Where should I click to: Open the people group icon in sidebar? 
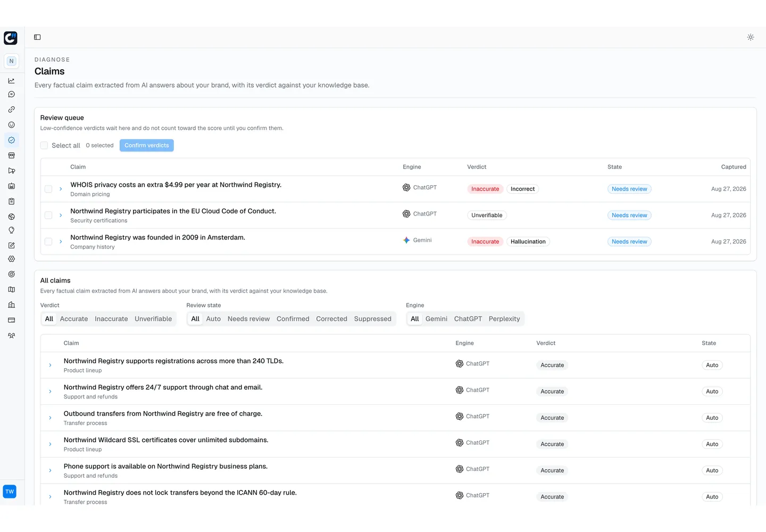pos(11,336)
